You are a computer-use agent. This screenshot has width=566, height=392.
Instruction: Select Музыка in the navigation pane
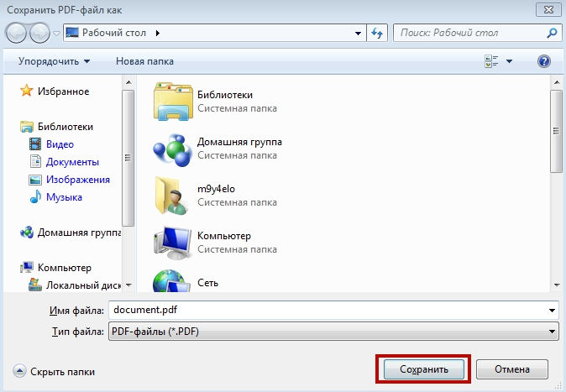64,197
